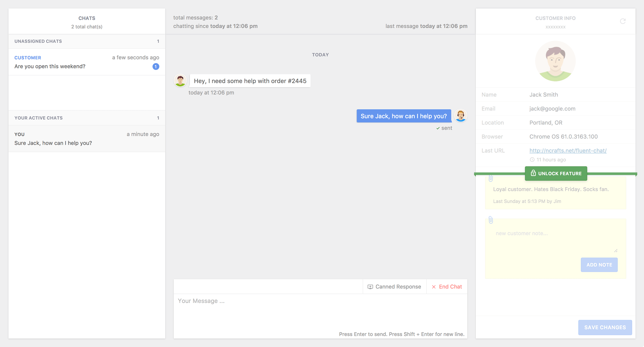The height and width of the screenshot is (347, 644).
Task: Click into the new customer note field
Action: (x=555, y=240)
